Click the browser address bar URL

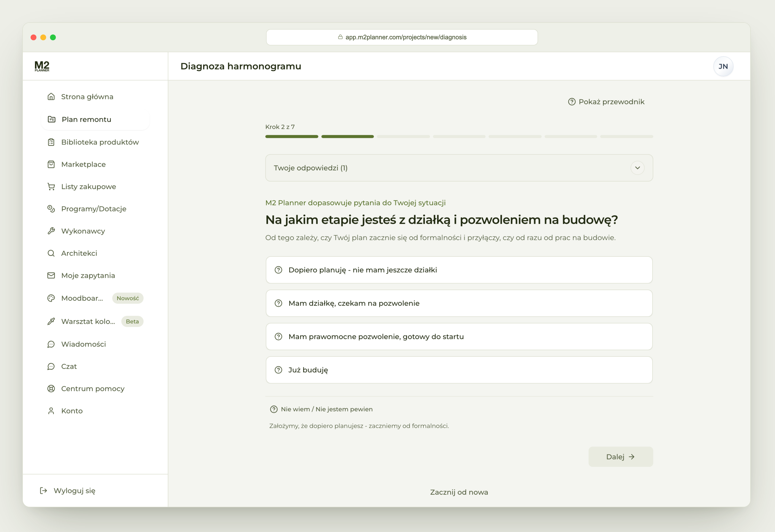[402, 37]
